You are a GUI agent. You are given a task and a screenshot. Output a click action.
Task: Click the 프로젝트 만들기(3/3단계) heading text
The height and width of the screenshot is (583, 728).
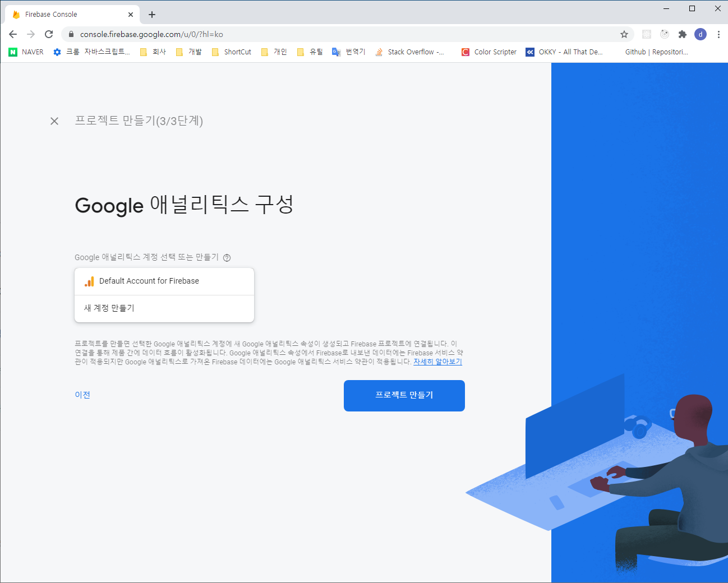(x=139, y=121)
